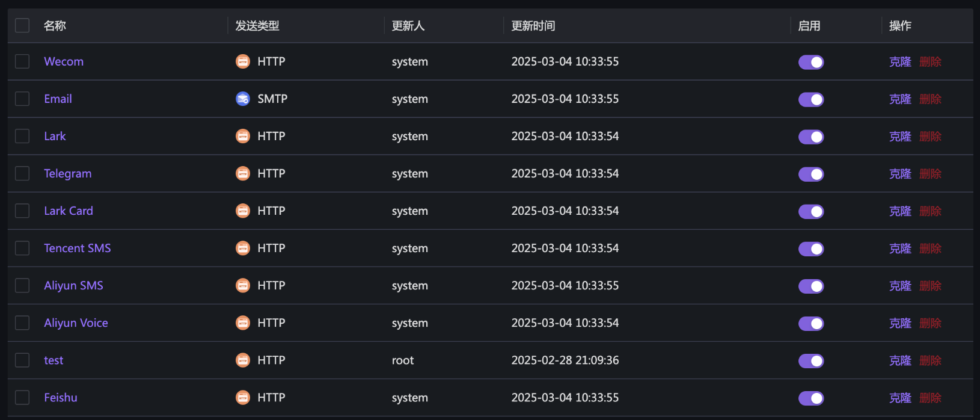Open the Lark Card name link
980x420 pixels.
point(69,211)
